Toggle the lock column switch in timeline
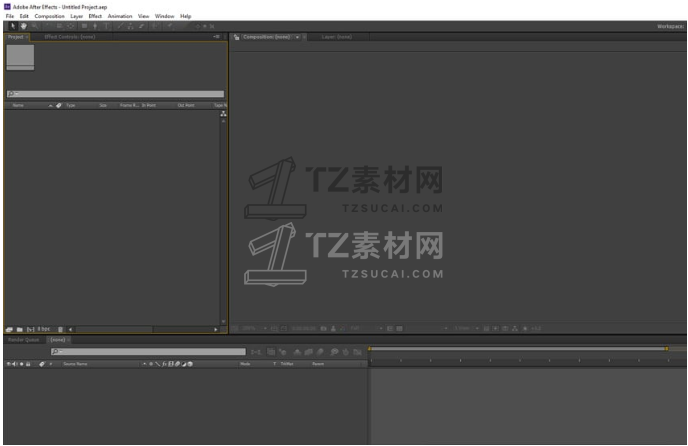688x446 pixels. (28, 364)
